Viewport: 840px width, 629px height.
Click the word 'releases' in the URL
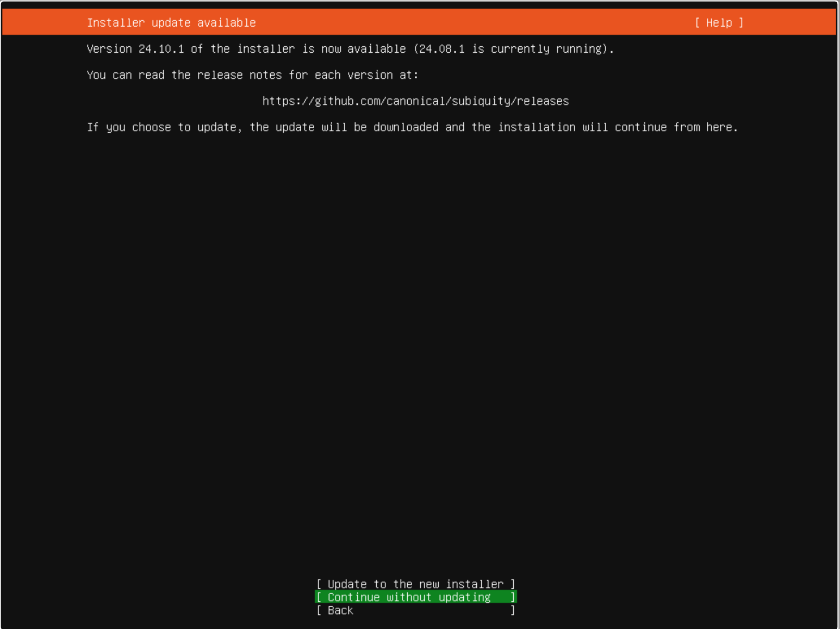pos(543,101)
